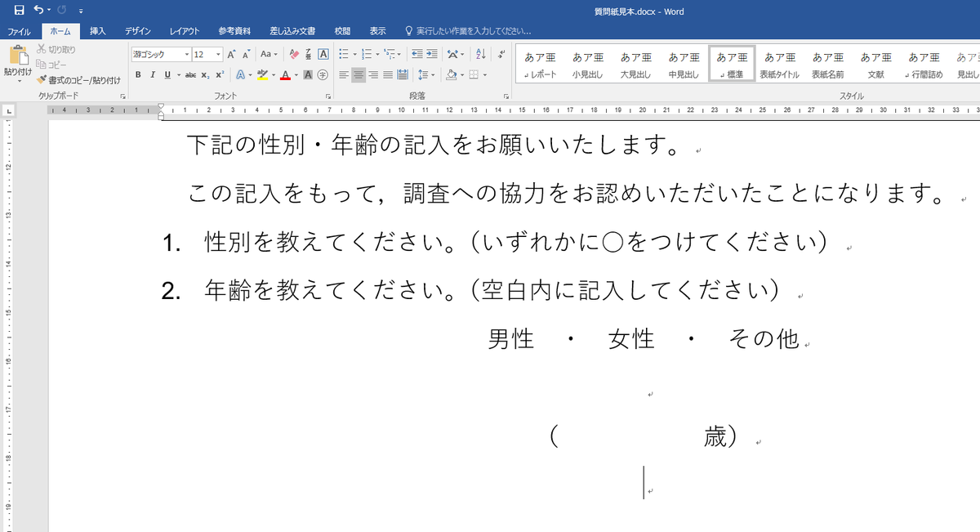
Task: Open the font size dropdown showing 12
Action: (x=218, y=54)
